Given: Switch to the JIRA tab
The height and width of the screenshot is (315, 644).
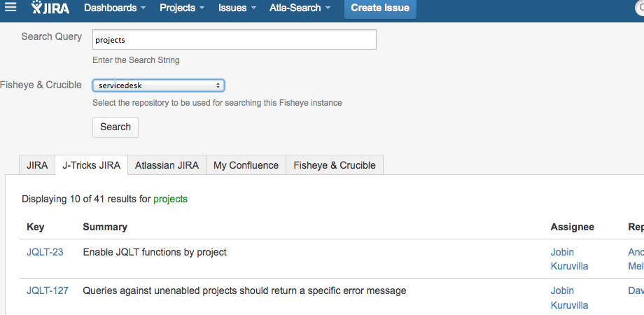Looking at the screenshot, I should point(37,165).
